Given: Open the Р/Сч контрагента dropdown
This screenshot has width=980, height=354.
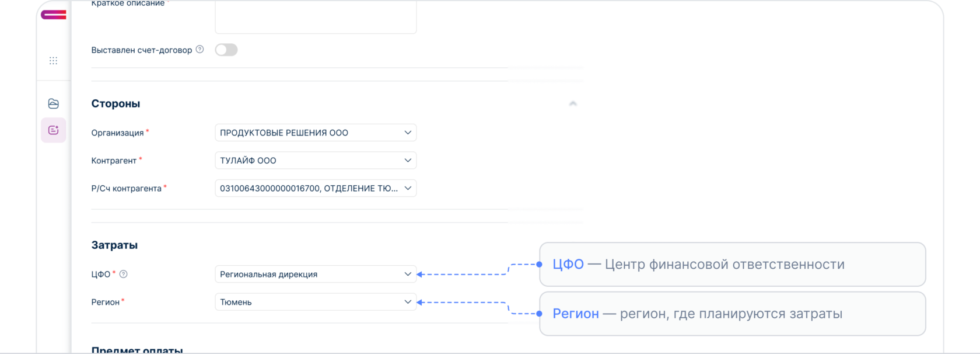Looking at the screenshot, I should [315, 188].
